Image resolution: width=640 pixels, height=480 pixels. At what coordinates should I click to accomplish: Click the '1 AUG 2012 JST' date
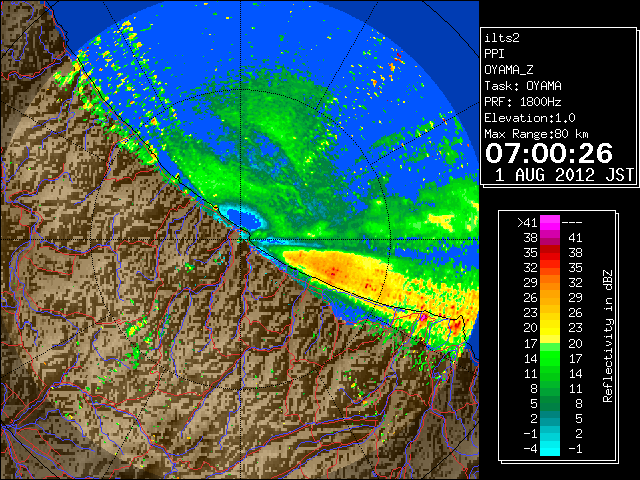(564, 175)
